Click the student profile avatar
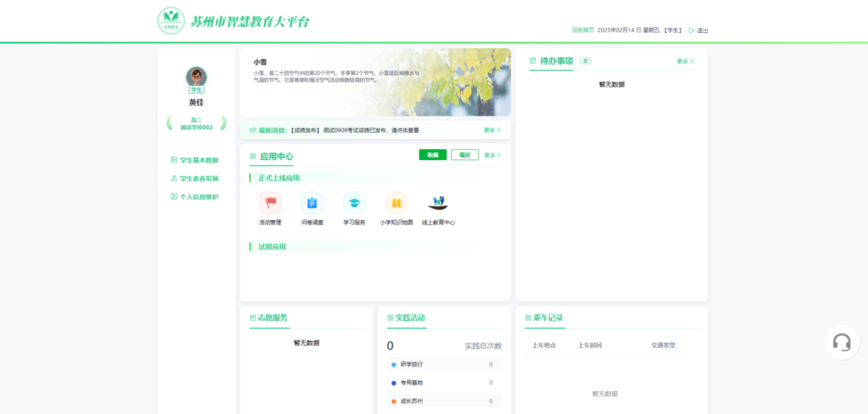Screen dimensions: 868x414 196,77
